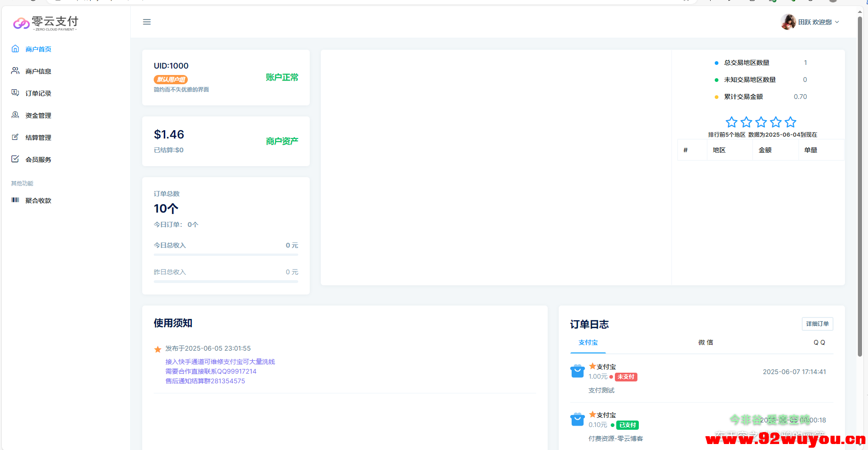Image resolution: width=868 pixels, height=450 pixels.
Task: Select the 支付宝 order log tab
Action: tap(588, 342)
